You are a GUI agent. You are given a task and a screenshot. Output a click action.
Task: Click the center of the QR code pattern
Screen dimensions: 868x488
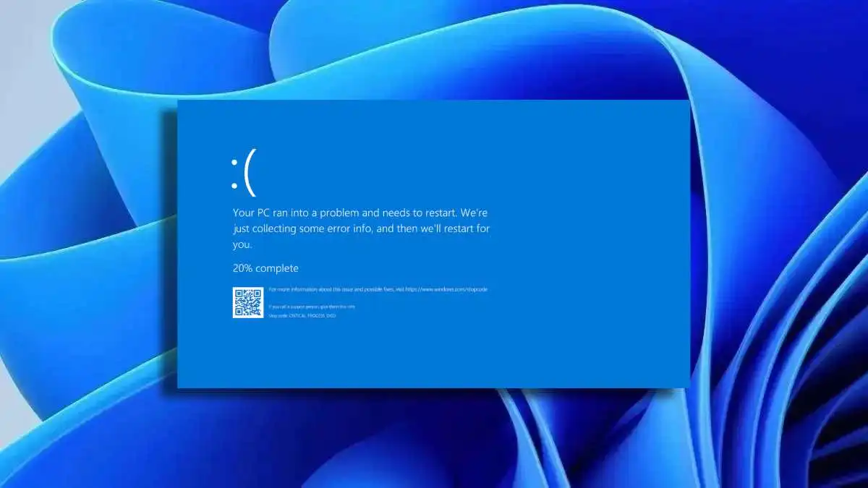247,301
